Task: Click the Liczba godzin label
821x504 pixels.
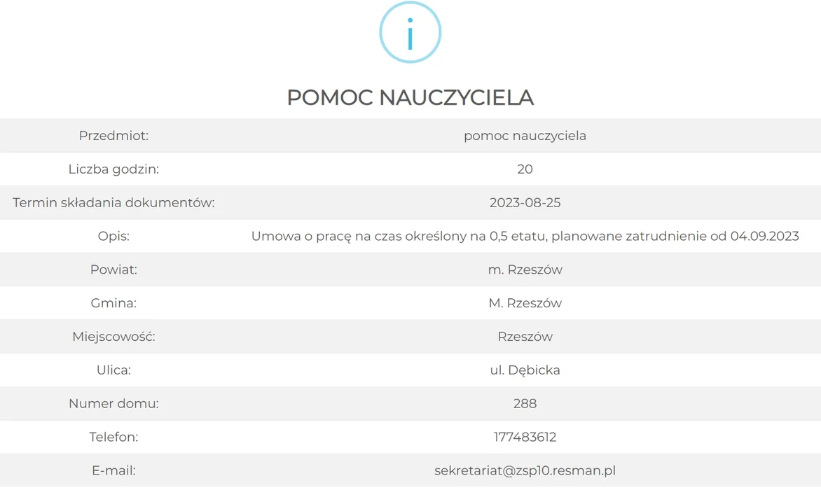Action: tap(113, 169)
